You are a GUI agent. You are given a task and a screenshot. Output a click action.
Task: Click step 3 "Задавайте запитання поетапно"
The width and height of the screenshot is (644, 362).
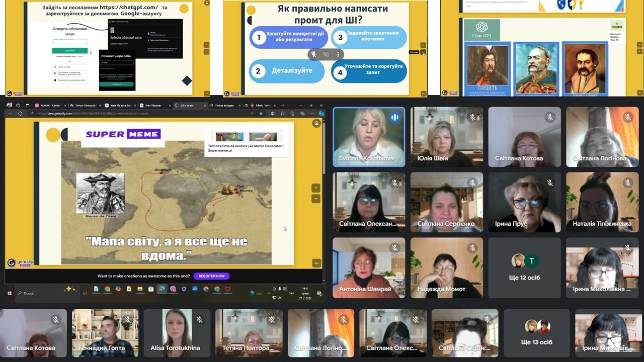click(368, 37)
